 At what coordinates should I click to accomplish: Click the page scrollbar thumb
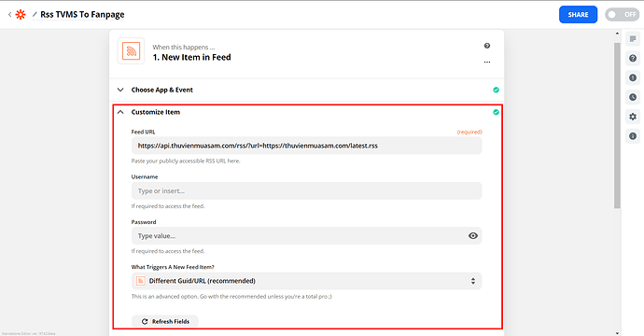617,125
